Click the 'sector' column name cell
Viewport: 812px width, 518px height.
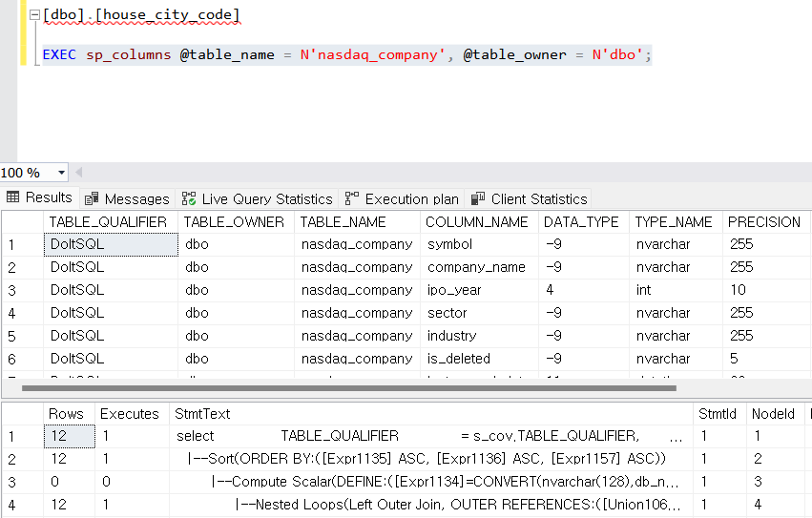pos(480,313)
